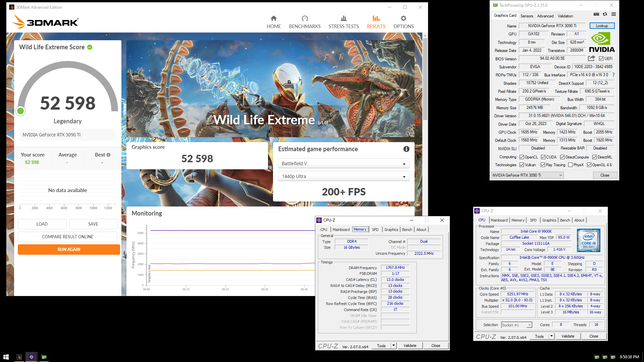Viewport: 644px width, 362px height.
Task: Click the green marker on score gauge
Action: (x=20, y=111)
